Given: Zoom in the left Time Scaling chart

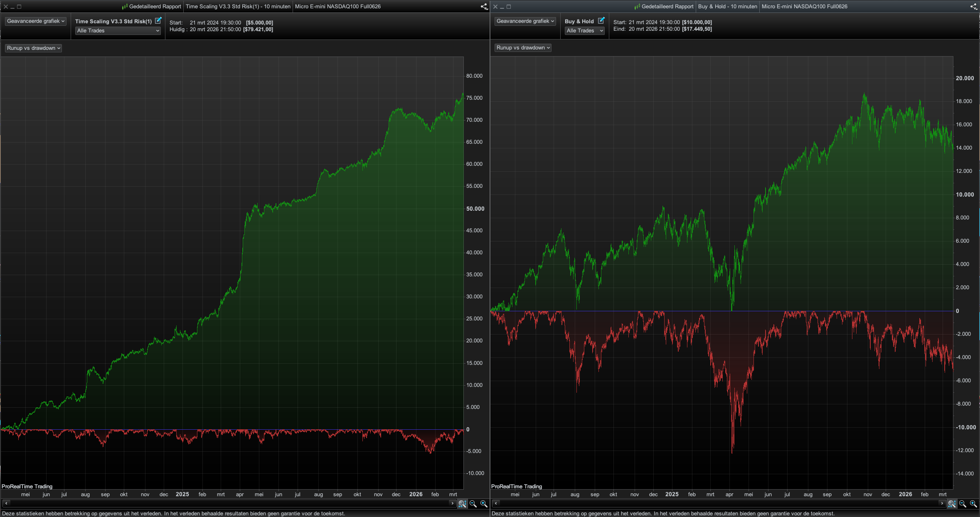Looking at the screenshot, I should (x=484, y=504).
